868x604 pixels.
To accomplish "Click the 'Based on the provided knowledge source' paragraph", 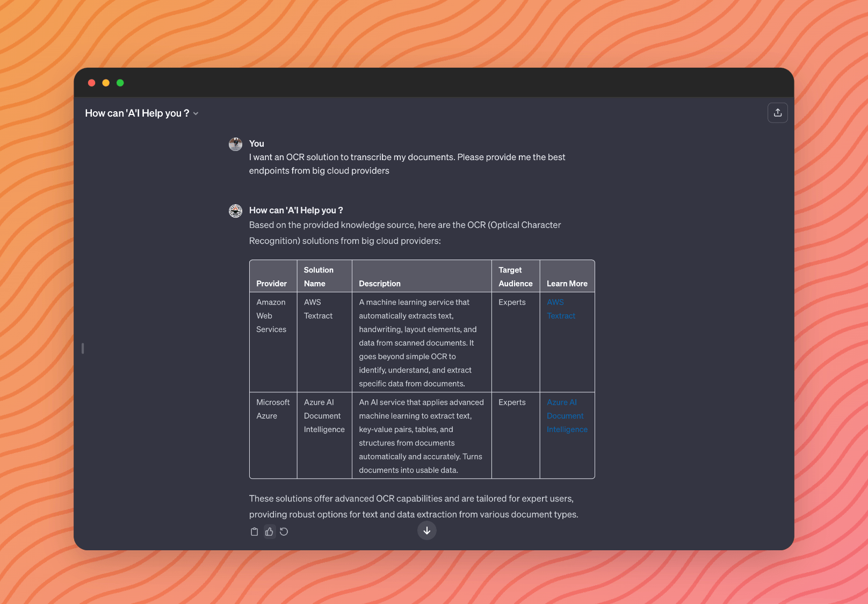I will (405, 233).
